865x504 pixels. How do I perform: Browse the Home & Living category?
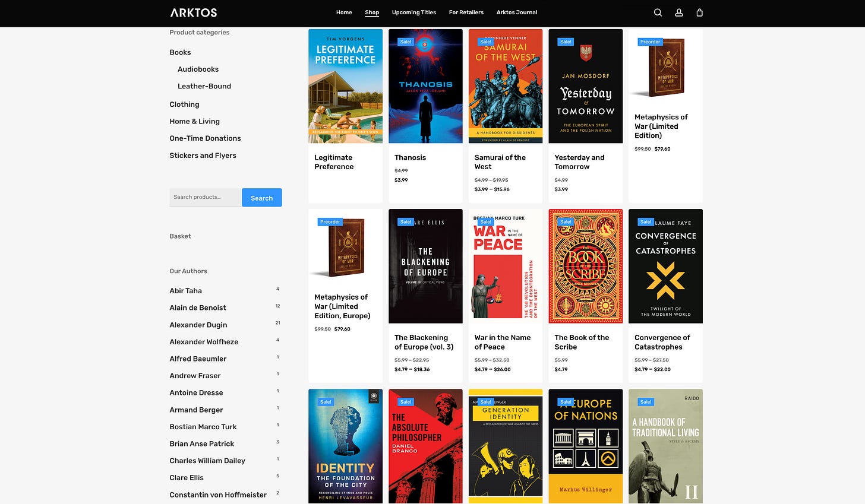(x=194, y=121)
